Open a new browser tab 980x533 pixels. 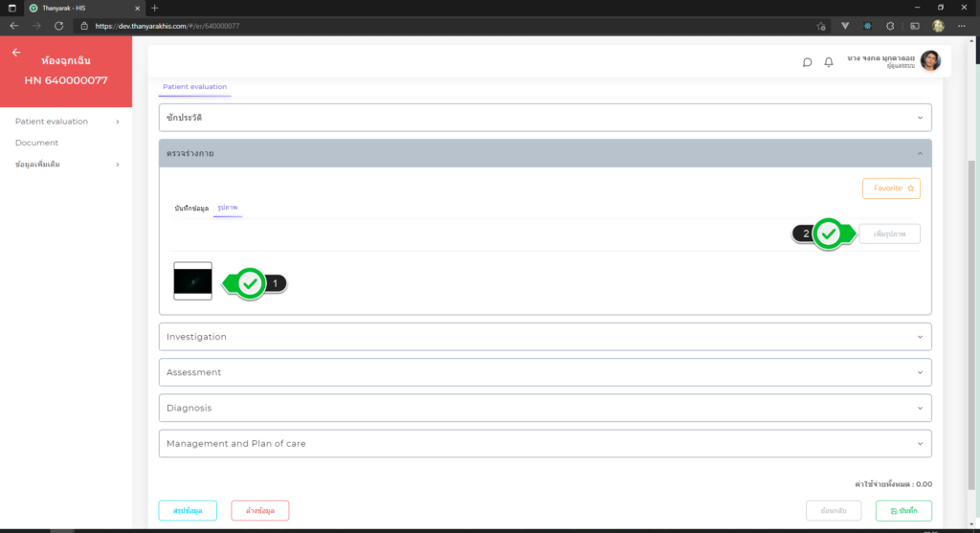pos(155,8)
